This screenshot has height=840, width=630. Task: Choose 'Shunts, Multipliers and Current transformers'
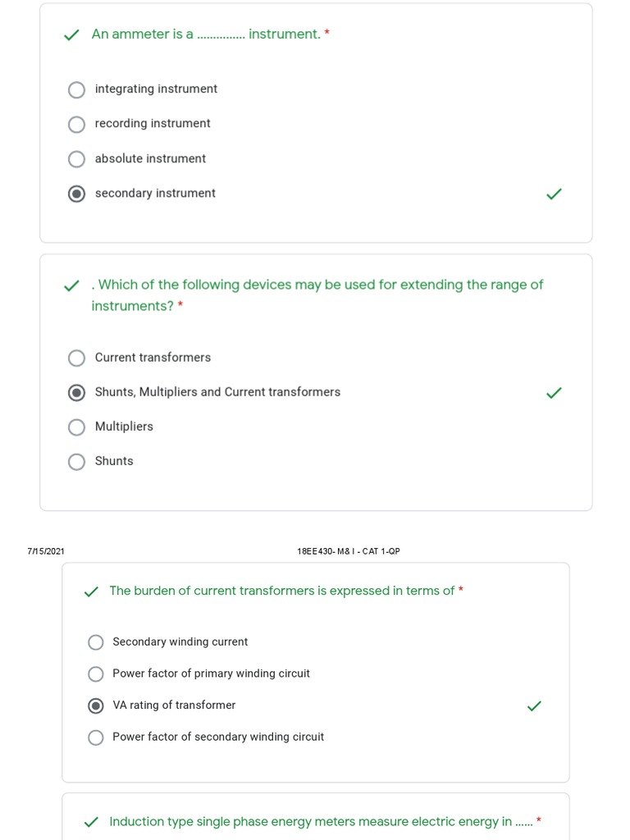tap(76, 392)
